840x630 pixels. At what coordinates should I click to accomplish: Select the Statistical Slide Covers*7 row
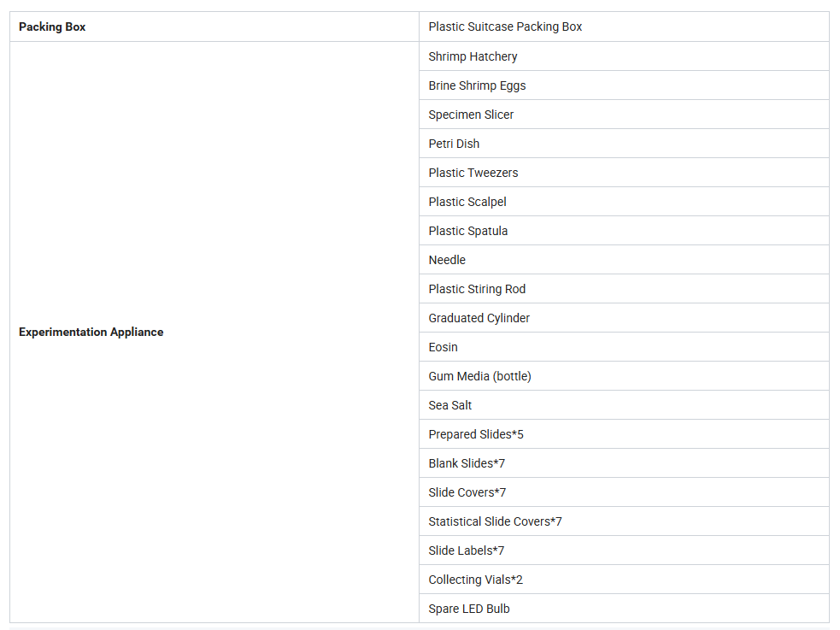pyautogui.click(x=624, y=521)
